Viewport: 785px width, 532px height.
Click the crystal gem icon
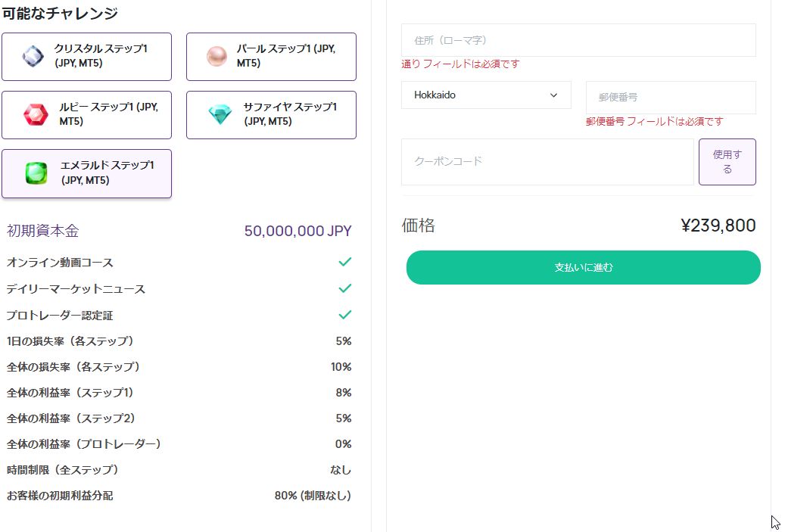[x=33, y=56]
